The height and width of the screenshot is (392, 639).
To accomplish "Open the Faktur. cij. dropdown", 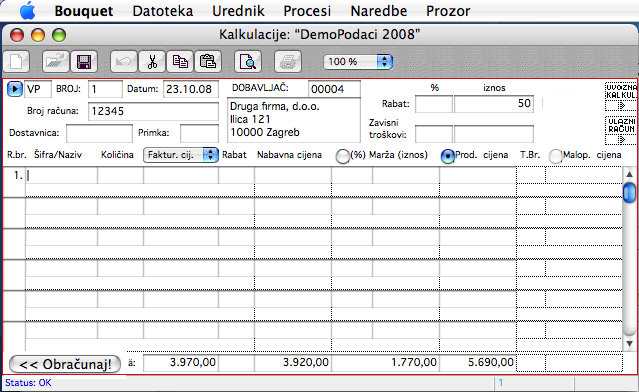I will tap(181, 155).
